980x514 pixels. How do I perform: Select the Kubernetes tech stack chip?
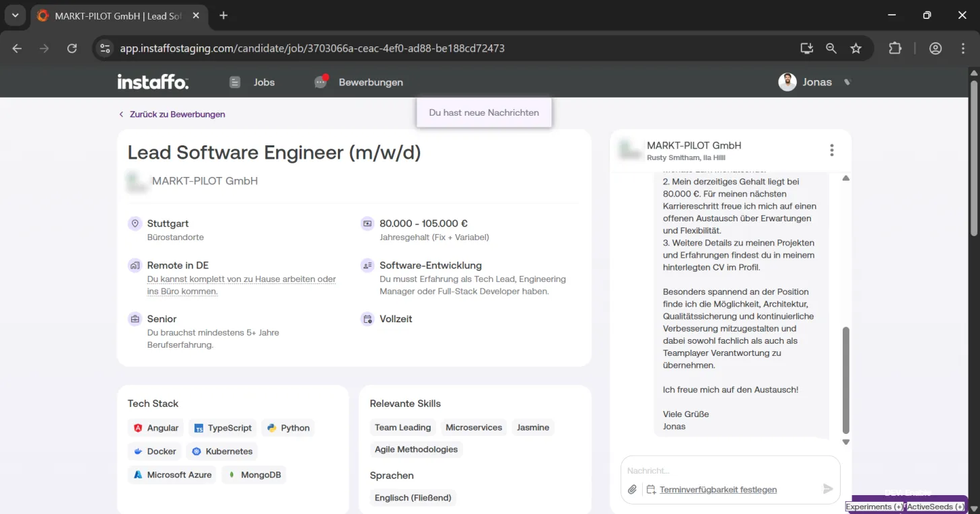pyautogui.click(x=222, y=451)
